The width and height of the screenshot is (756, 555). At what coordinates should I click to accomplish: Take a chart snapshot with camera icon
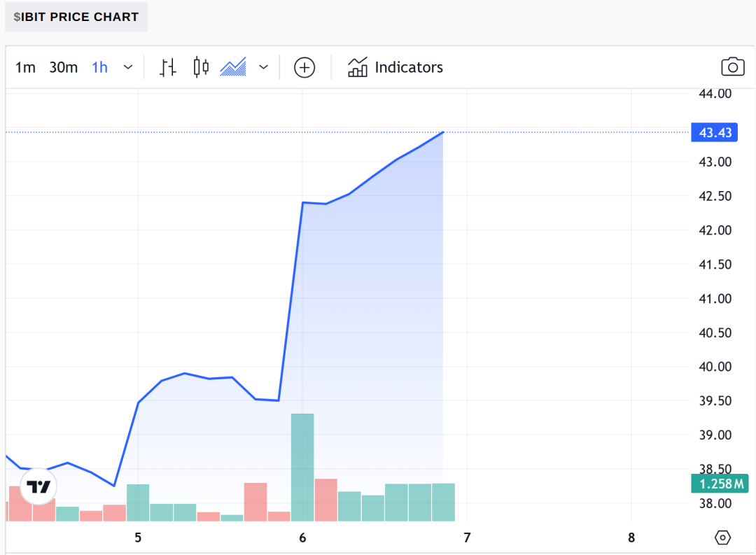coord(732,67)
